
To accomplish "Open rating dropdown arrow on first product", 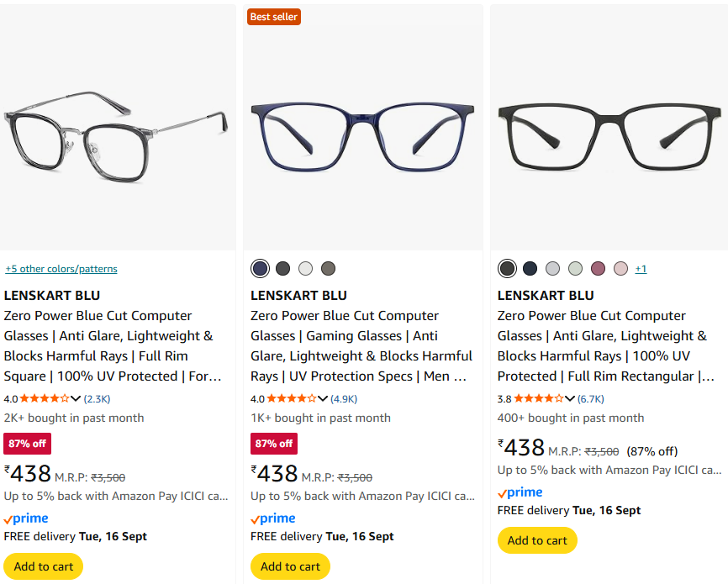I will click(76, 399).
